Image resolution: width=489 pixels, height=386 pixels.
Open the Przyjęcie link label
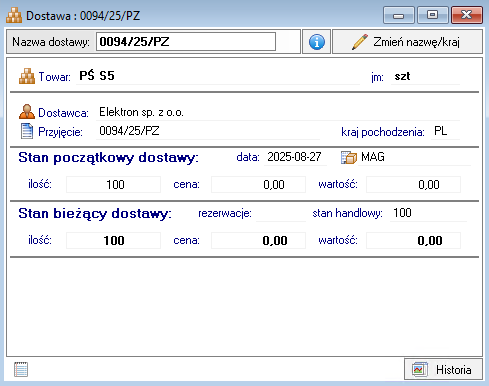(x=60, y=132)
